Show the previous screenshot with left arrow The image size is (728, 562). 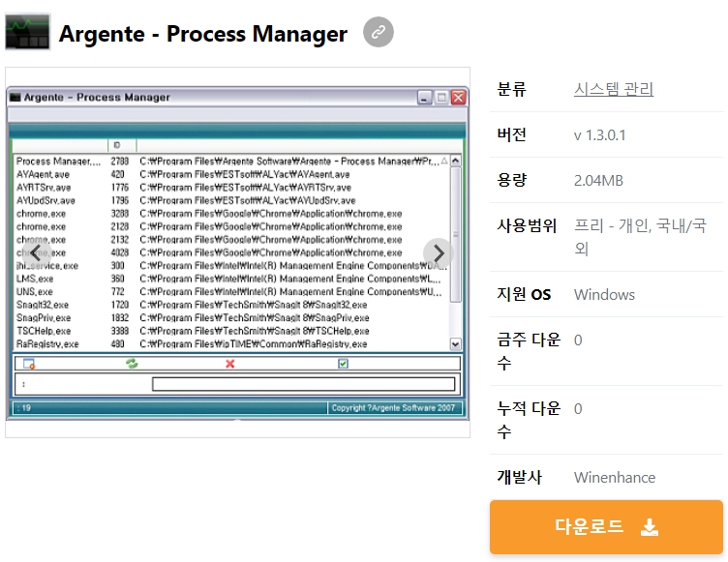(36, 252)
